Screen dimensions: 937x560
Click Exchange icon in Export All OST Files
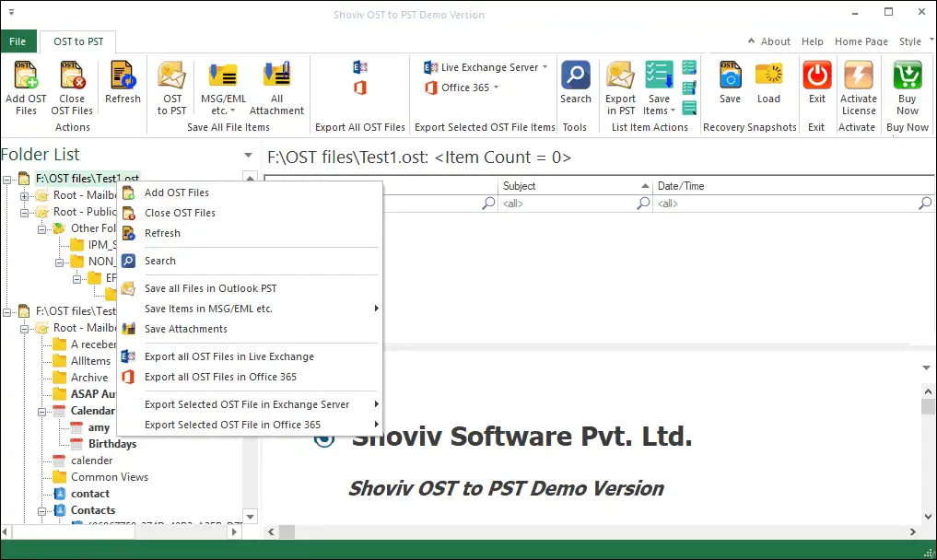(x=359, y=67)
